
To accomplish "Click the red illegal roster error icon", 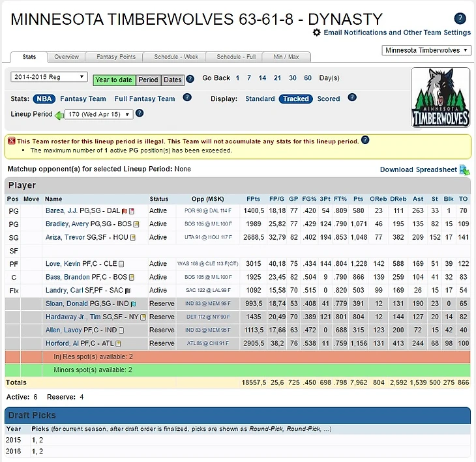I will [x=12, y=141].
